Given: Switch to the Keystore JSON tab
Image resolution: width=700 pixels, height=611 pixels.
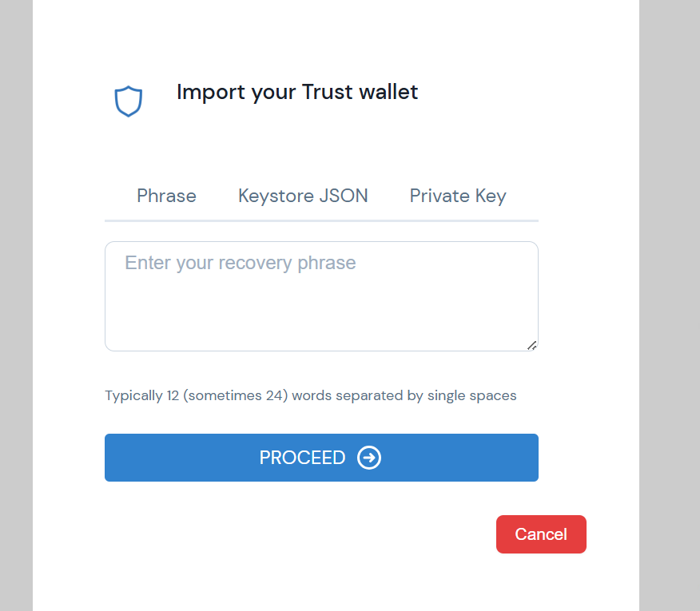Looking at the screenshot, I should click(x=303, y=196).
